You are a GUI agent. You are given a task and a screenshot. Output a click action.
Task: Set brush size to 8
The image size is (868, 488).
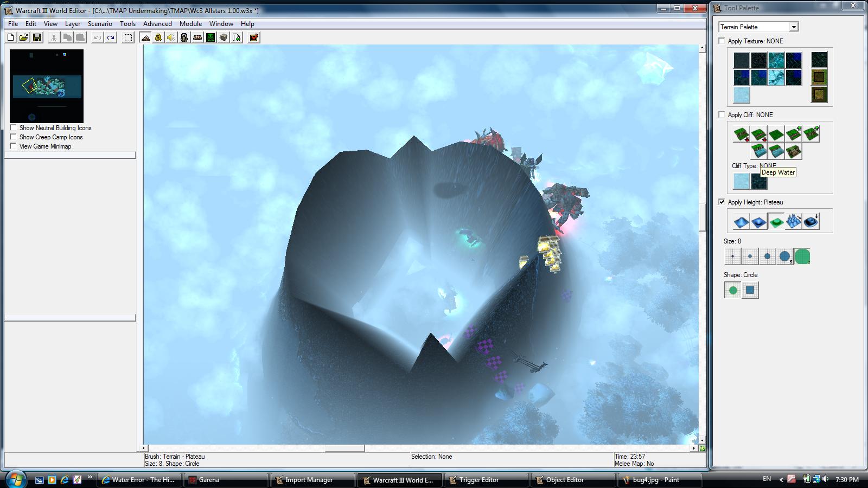point(802,256)
